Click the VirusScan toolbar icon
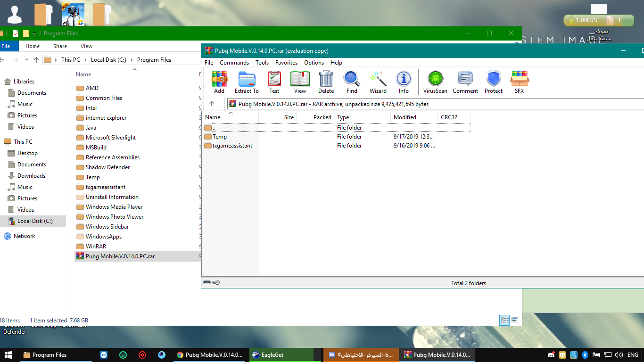 (x=435, y=82)
